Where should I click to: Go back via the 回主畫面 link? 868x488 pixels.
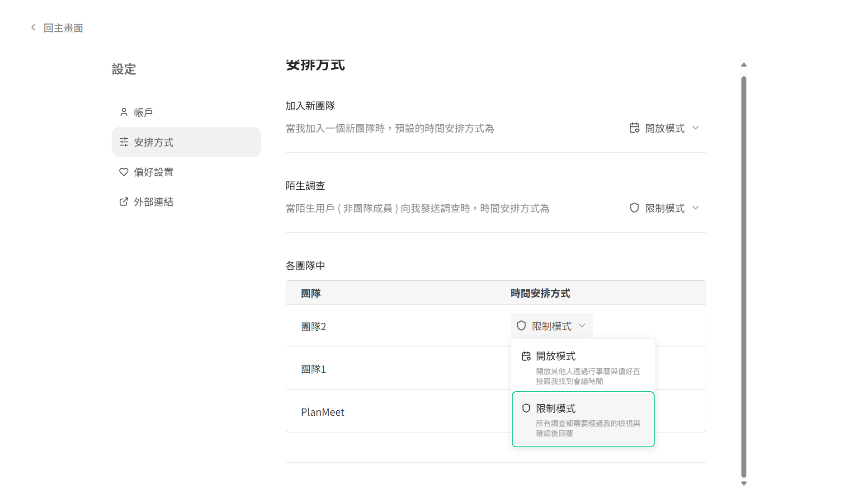coord(63,28)
